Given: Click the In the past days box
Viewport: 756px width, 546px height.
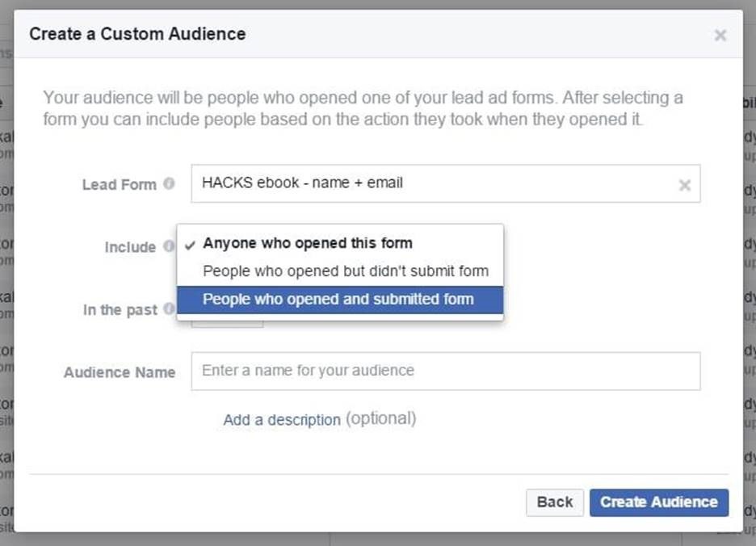Looking at the screenshot, I should 227,323.
